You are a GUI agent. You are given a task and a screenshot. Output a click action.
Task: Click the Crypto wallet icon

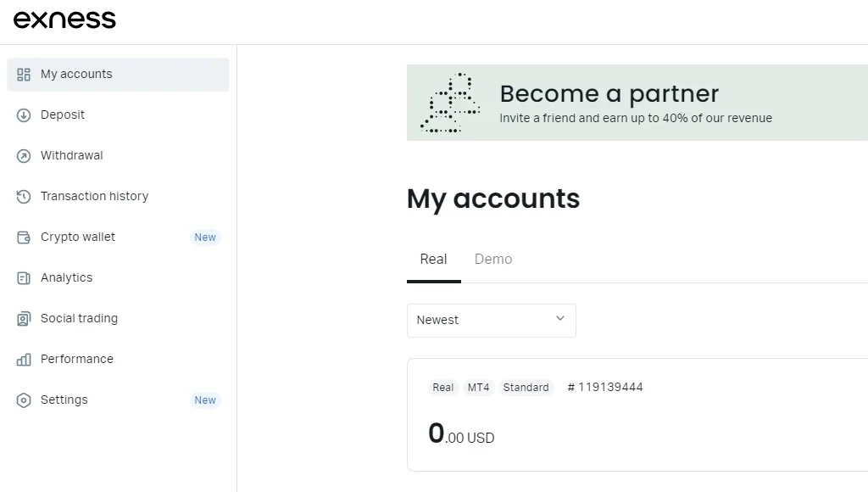click(24, 238)
